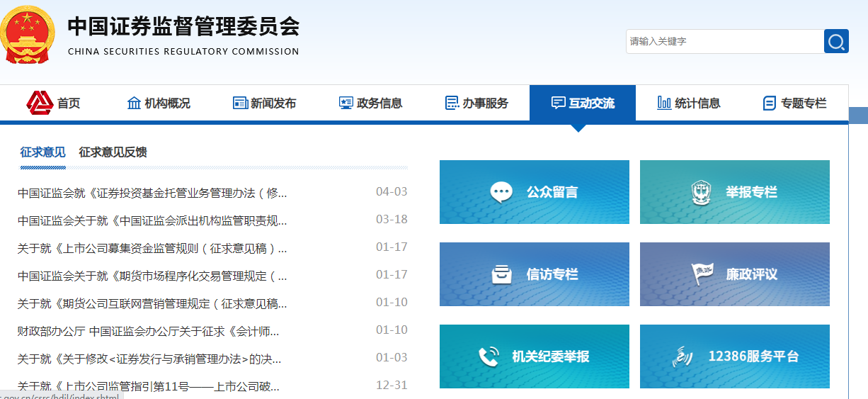Click the 中国证券监督管理委员会 site title
Viewport: 868px width, 399px height.
pyautogui.click(x=183, y=26)
